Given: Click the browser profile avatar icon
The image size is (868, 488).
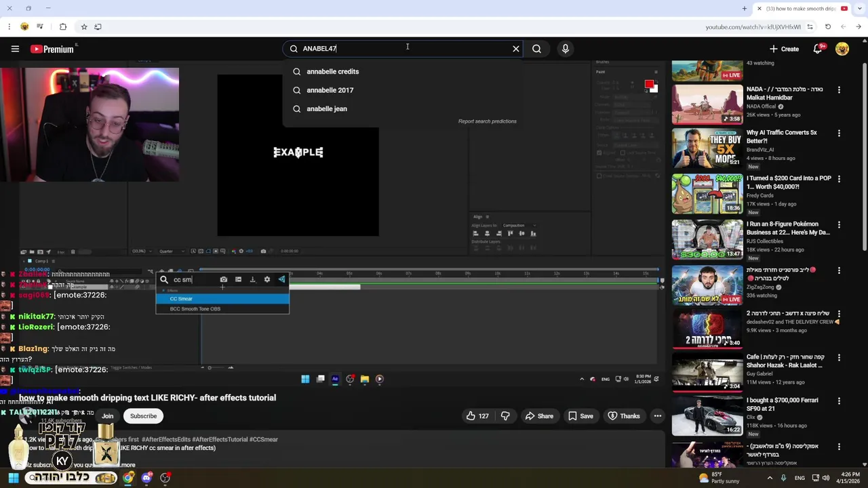Looking at the screenshot, I should pyautogui.click(x=24, y=26).
